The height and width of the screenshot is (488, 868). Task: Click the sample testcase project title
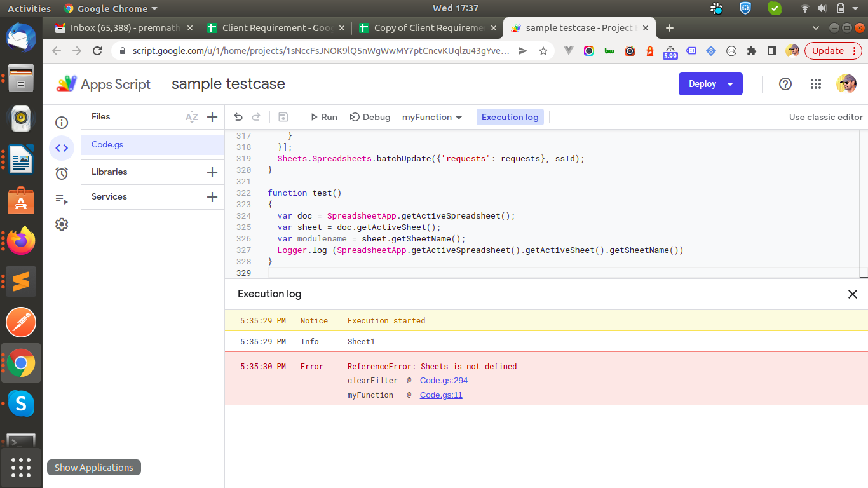(x=228, y=84)
